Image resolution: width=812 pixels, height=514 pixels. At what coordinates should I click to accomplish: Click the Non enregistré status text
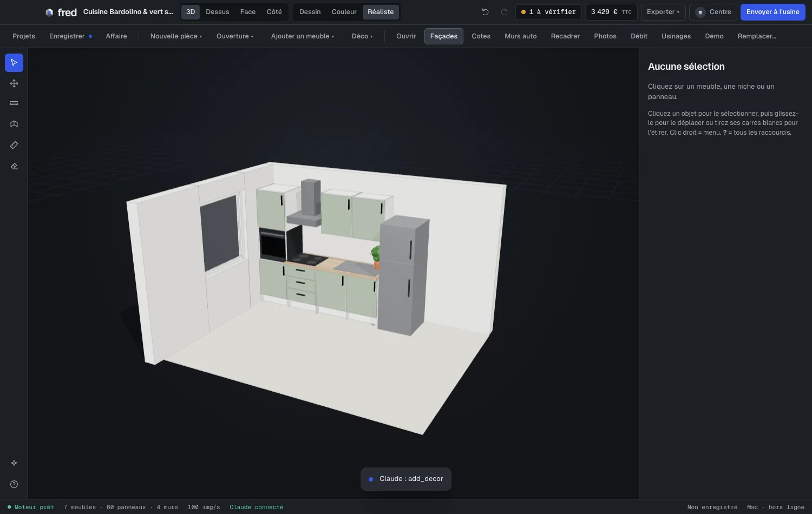click(x=712, y=508)
